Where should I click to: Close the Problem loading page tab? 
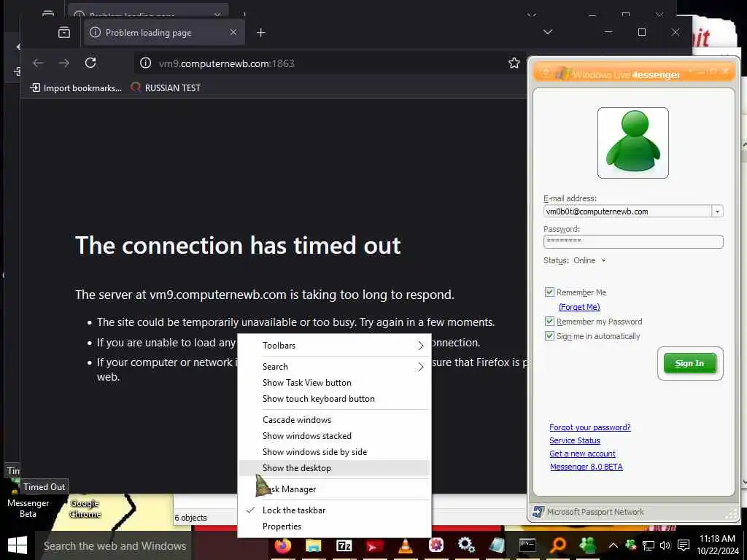pyautogui.click(x=233, y=32)
